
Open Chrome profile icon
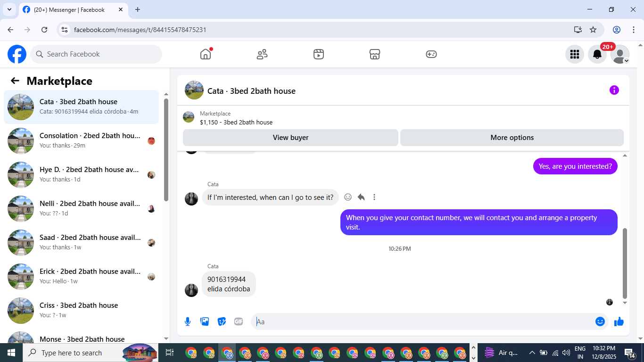pos(617,30)
